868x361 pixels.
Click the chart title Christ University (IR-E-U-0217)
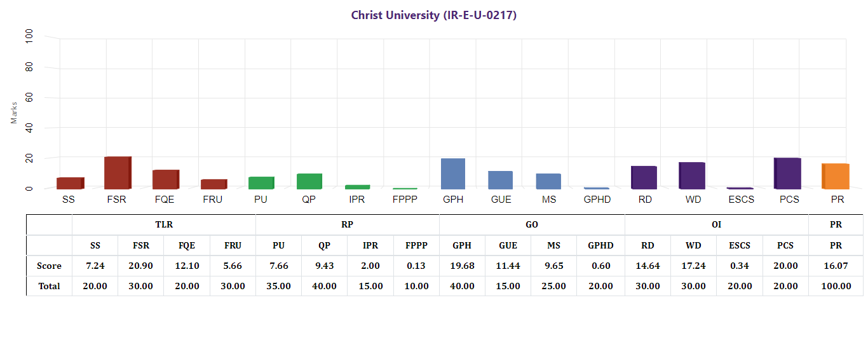433,15
